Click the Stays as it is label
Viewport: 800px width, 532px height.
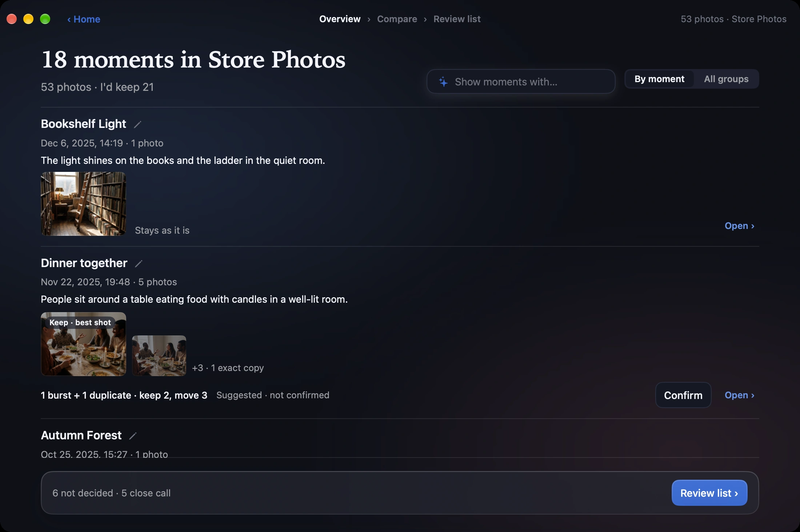[162, 230]
